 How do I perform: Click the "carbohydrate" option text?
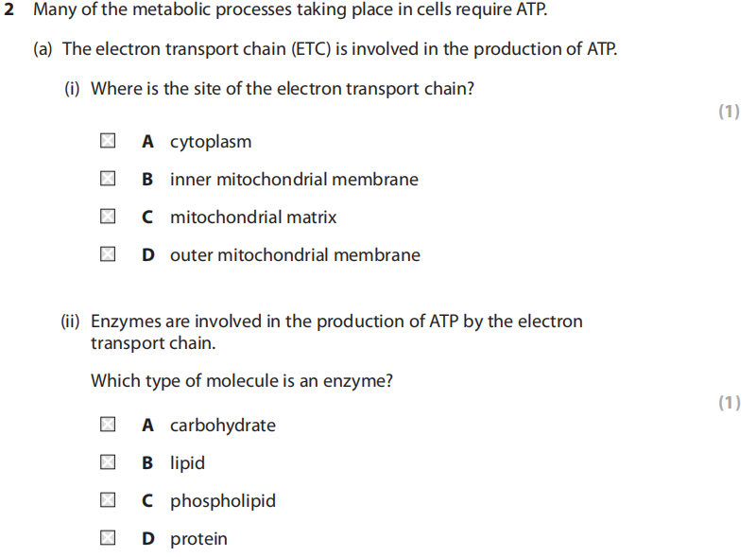click(x=223, y=426)
